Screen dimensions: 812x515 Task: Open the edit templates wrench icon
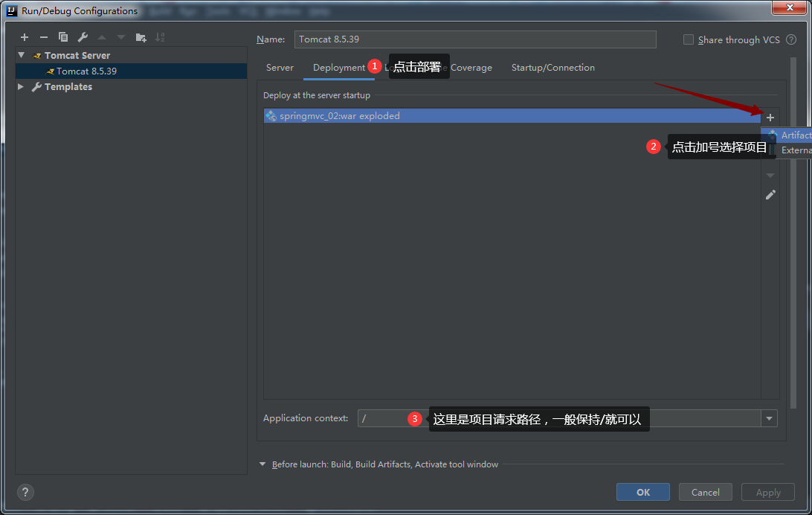point(83,37)
